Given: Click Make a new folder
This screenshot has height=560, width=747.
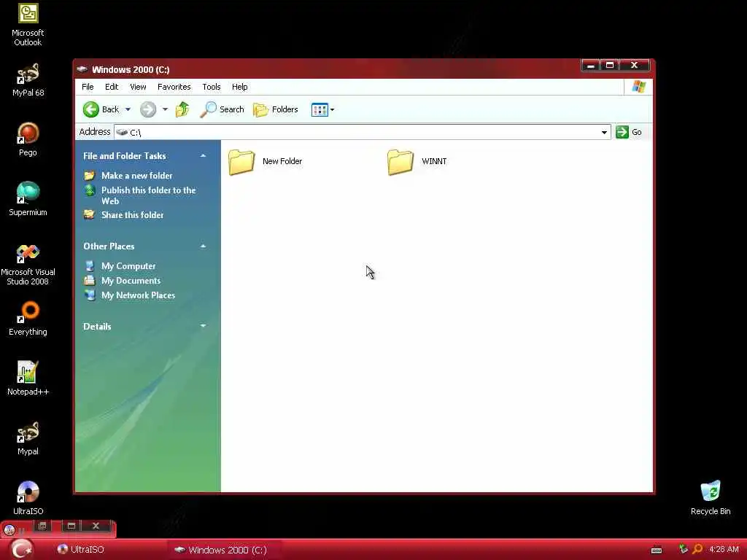Looking at the screenshot, I should pos(136,176).
